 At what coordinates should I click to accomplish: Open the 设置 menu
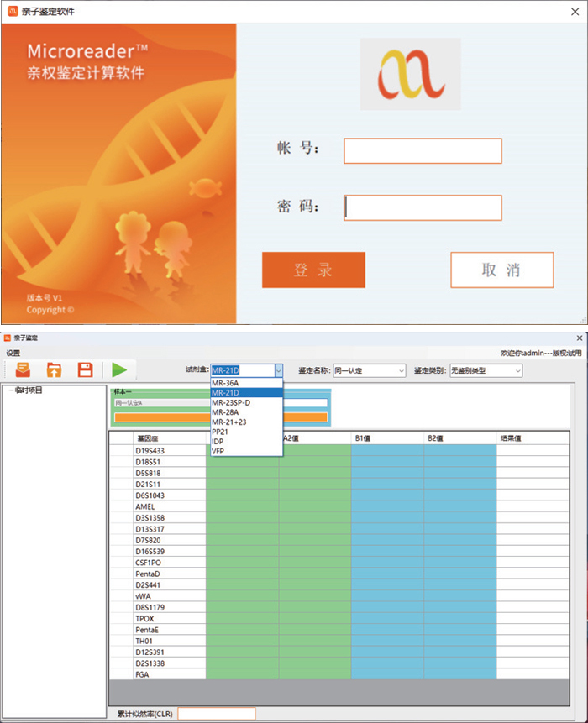[13, 354]
